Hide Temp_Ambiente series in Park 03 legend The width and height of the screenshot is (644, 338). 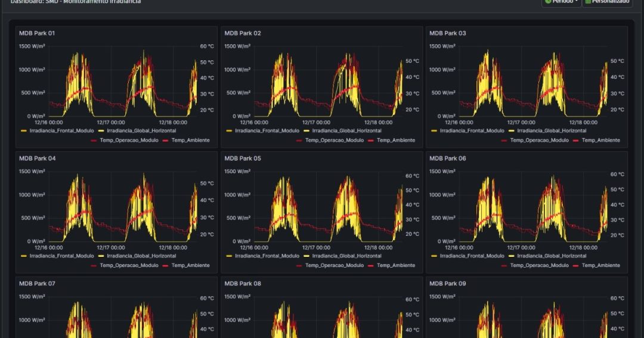pos(600,140)
